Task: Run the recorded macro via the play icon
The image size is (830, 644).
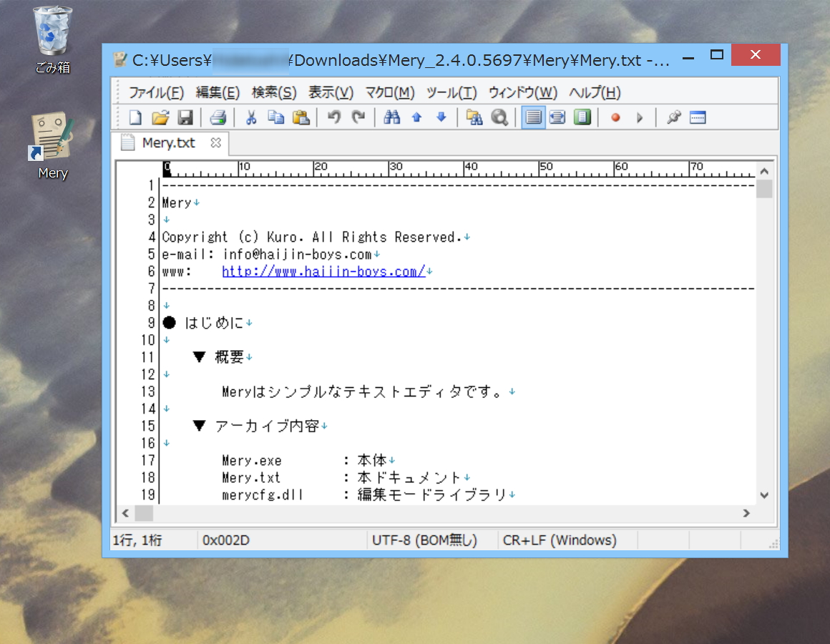Action: 640,117
